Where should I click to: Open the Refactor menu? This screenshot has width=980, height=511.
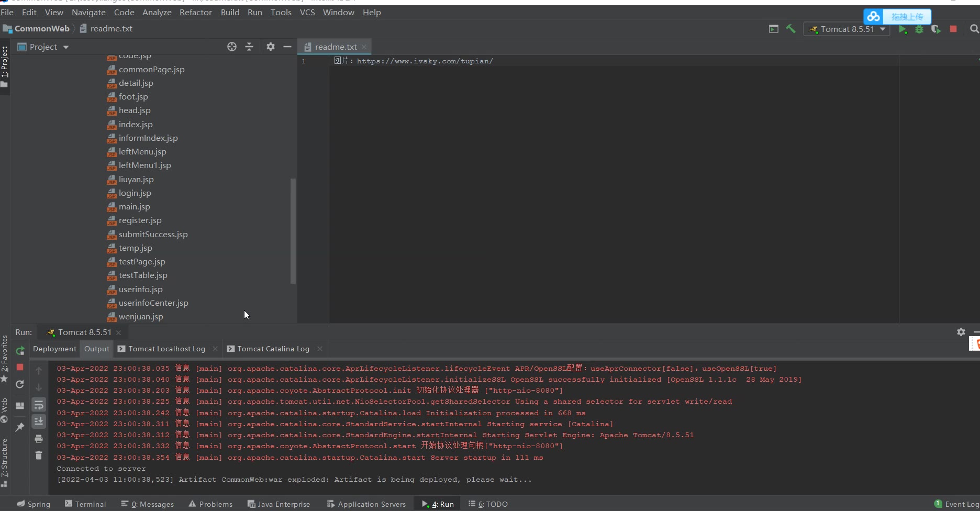tap(195, 12)
